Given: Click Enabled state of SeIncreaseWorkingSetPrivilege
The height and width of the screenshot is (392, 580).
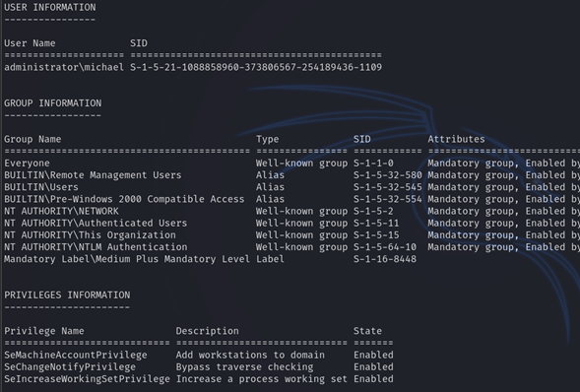Looking at the screenshot, I should 373,378.
